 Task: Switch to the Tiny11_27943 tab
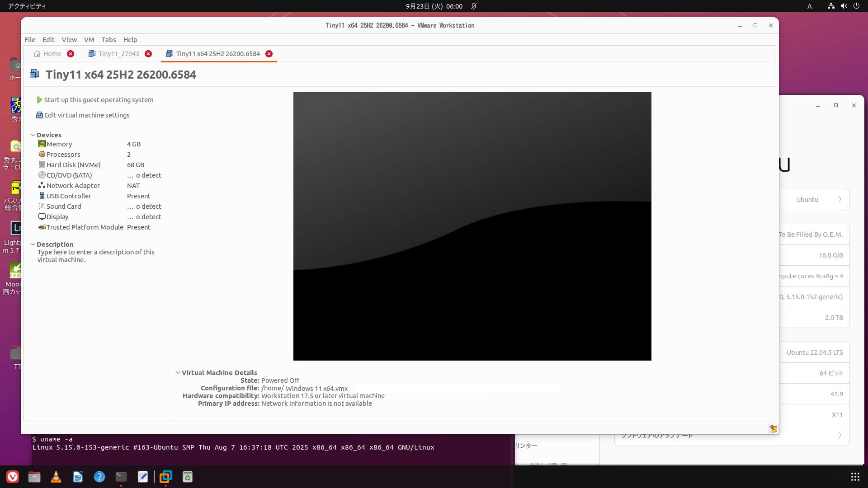118,54
